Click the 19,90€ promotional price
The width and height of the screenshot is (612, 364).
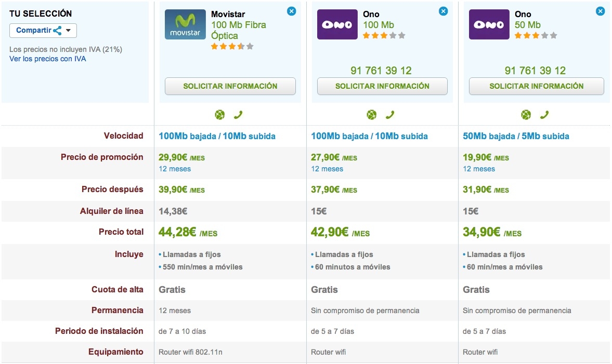point(486,157)
